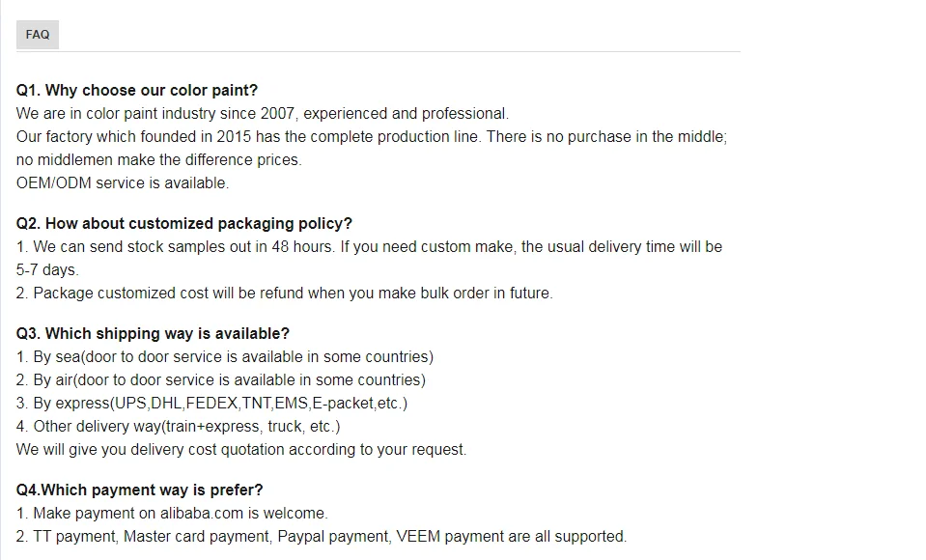Click the 'factory which founded in 2015' line

point(372,137)
